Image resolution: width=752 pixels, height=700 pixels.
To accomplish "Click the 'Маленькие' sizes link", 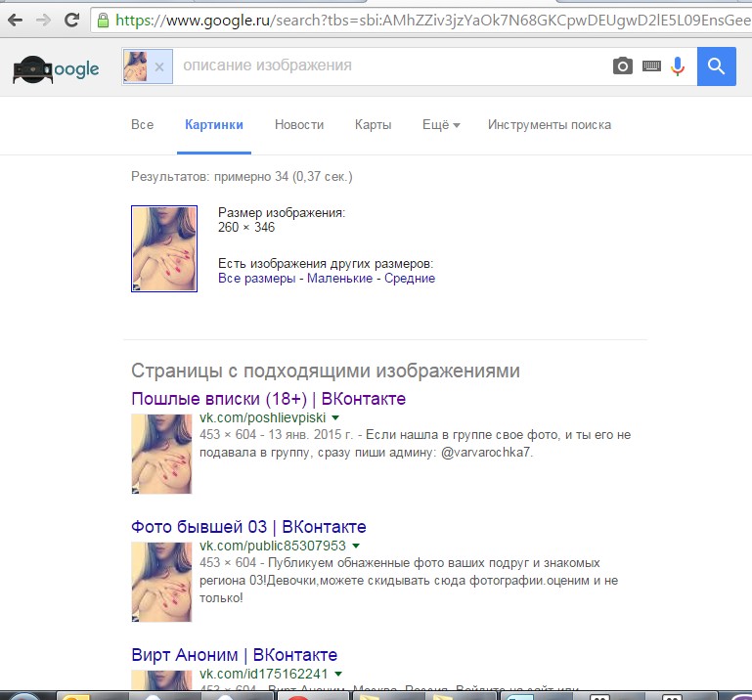I will [339, 278].
